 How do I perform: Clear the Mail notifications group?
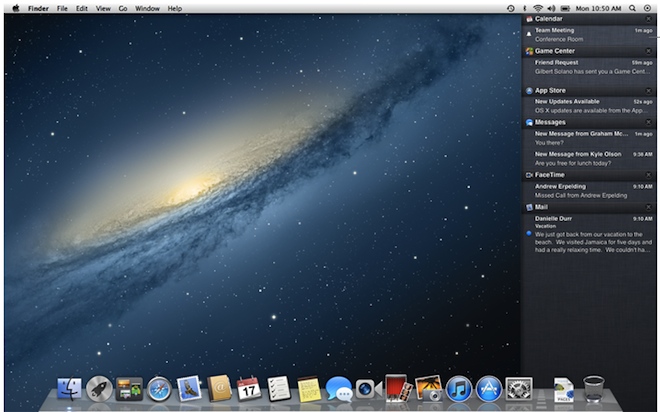point(648,206)
